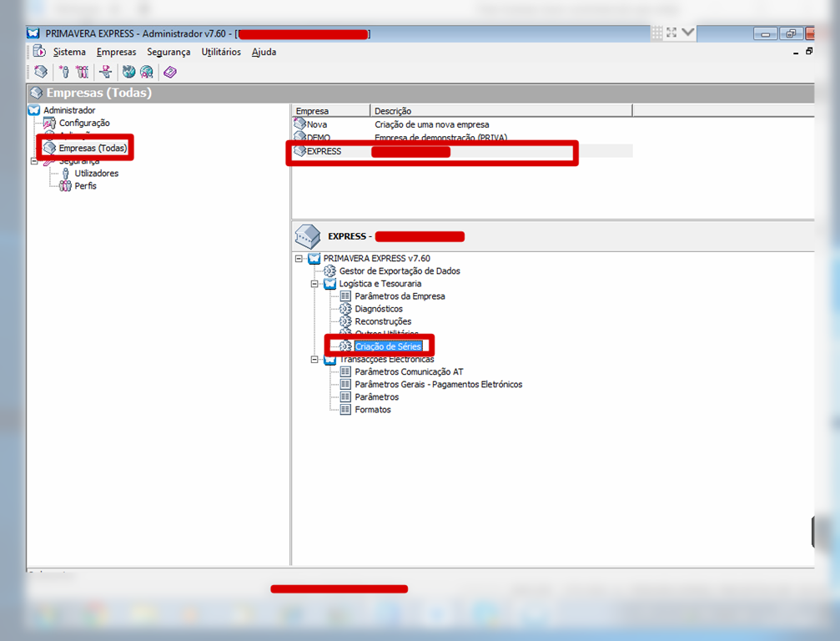Click the first globe toolbar icon
This screenshot has width=840, height=641.
(x=128, y=73)
